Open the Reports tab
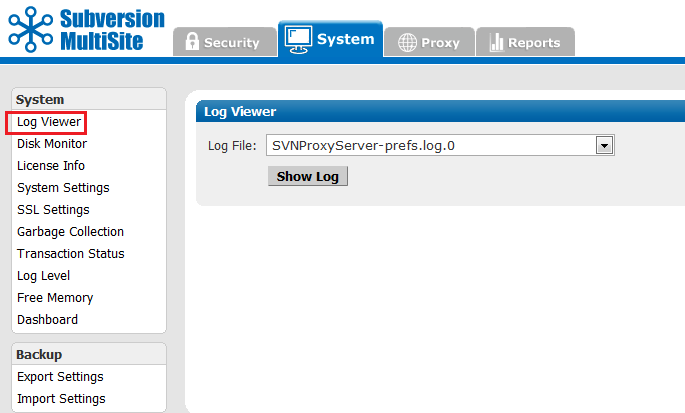 pyautogui.click(x=526, y=42)
